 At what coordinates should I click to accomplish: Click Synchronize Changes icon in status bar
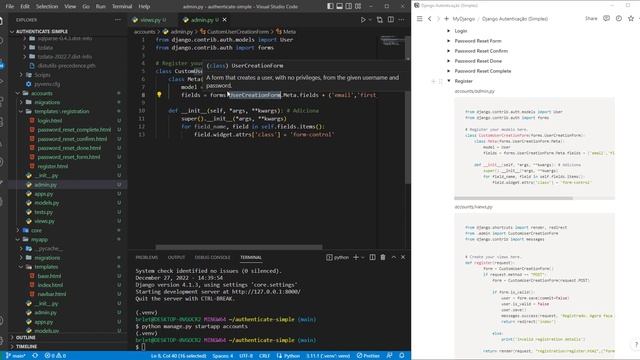(35, 356)
